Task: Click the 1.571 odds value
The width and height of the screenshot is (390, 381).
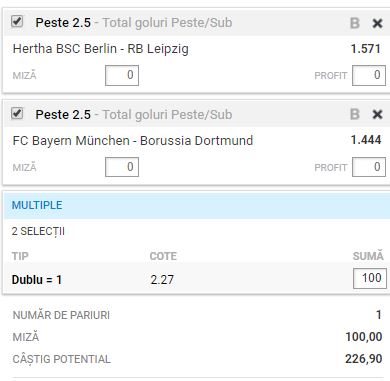Action: click(x=366, y=49)
